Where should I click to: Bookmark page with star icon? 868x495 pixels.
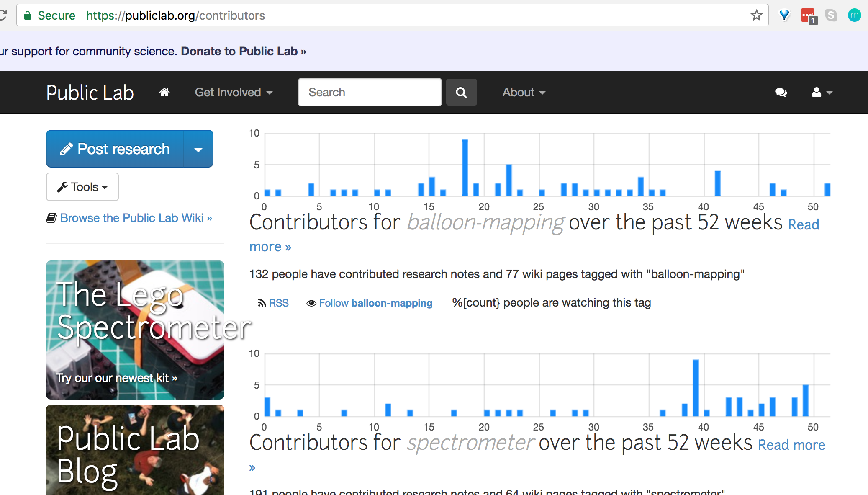[x=756, y=15]
